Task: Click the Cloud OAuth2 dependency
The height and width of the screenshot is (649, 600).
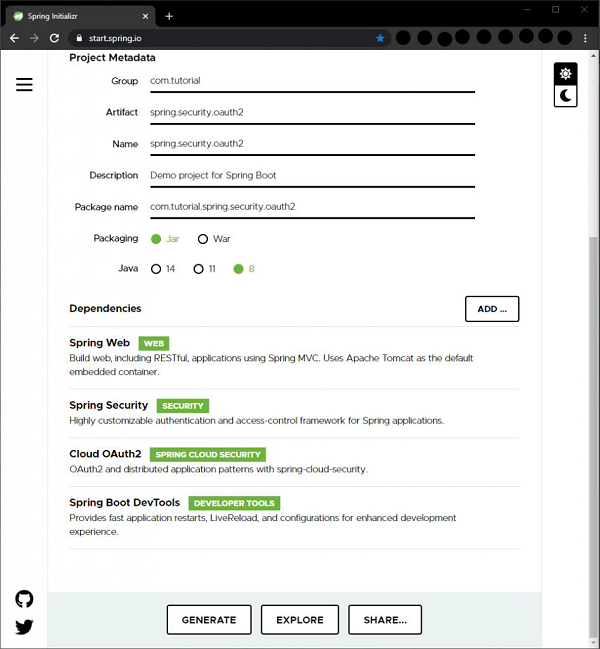Action: pos(294,462)
